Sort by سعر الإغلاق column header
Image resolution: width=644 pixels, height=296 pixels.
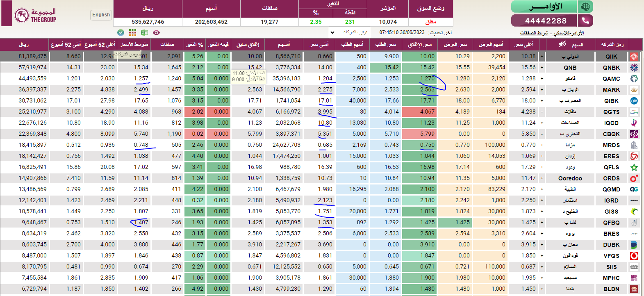pos(420,44)
